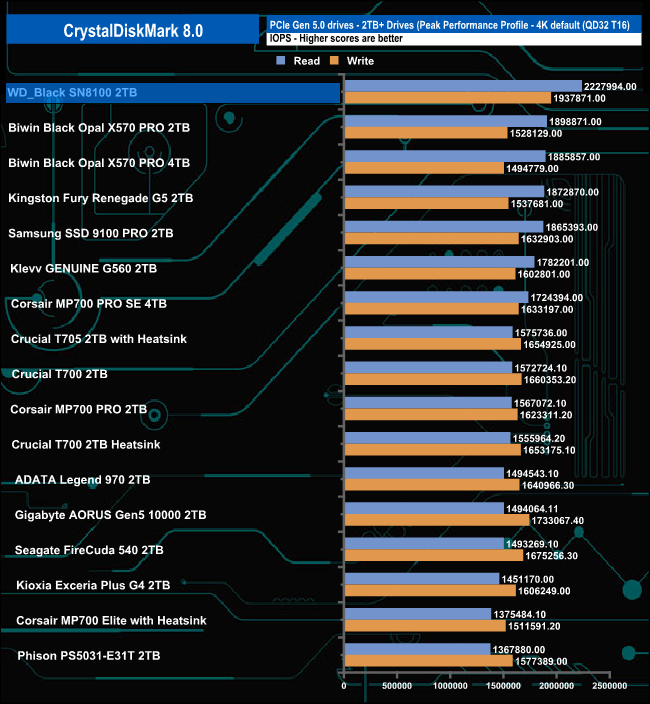Click the WD_Black SN8100 blue Read bar
Image resolution: width=650 pixels, height=704 pixels.
463,86
